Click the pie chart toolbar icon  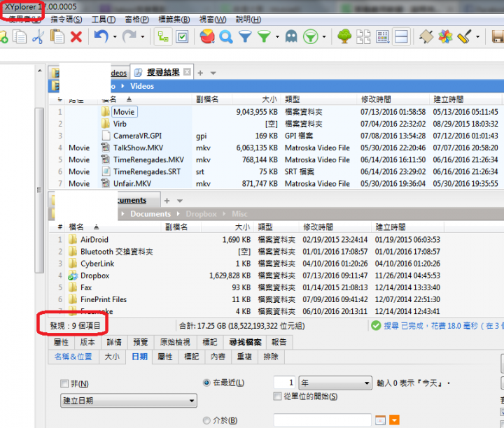(x=207, y=36)
